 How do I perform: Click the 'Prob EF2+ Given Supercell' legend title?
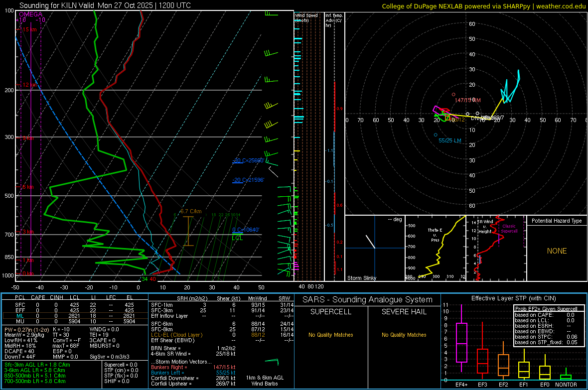[546, 309]
